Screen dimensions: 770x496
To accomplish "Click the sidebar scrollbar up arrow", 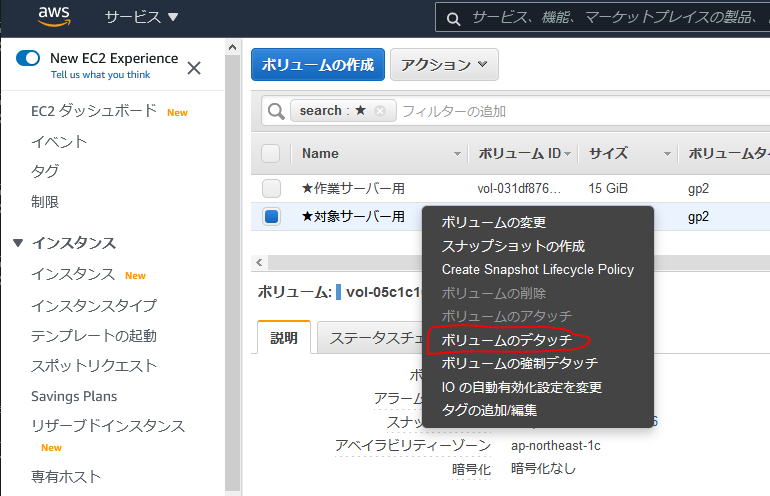I will (232, 48).
